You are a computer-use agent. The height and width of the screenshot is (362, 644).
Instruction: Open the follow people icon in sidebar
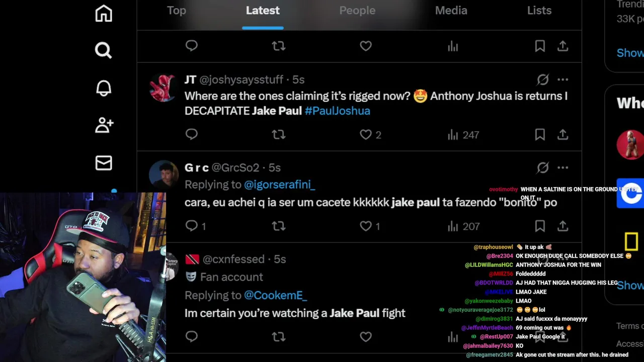point(104,125)
